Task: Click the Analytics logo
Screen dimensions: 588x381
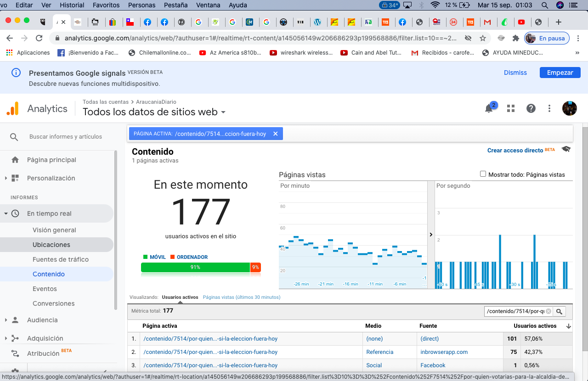Action: tap(12, 109)
